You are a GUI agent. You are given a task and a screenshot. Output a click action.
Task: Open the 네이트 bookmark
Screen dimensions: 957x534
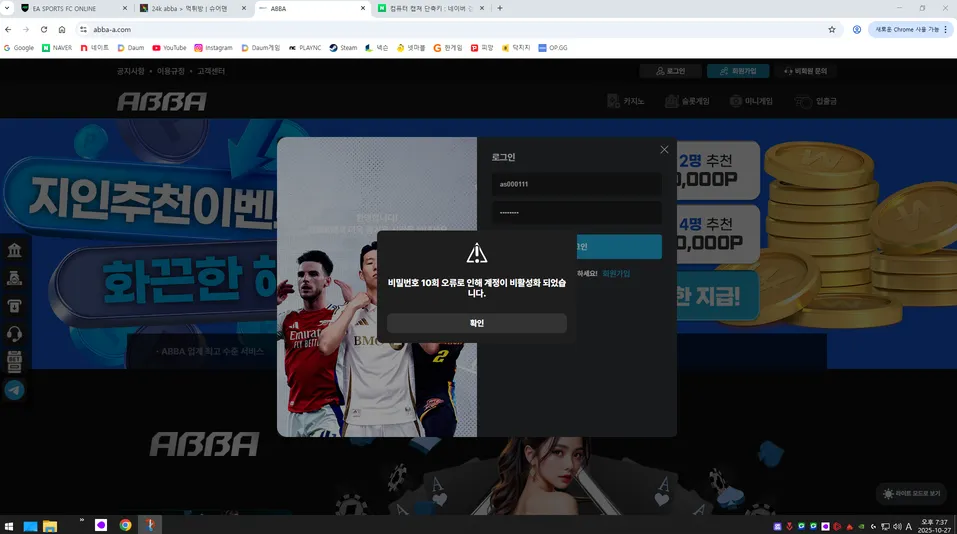pos(94,48)
